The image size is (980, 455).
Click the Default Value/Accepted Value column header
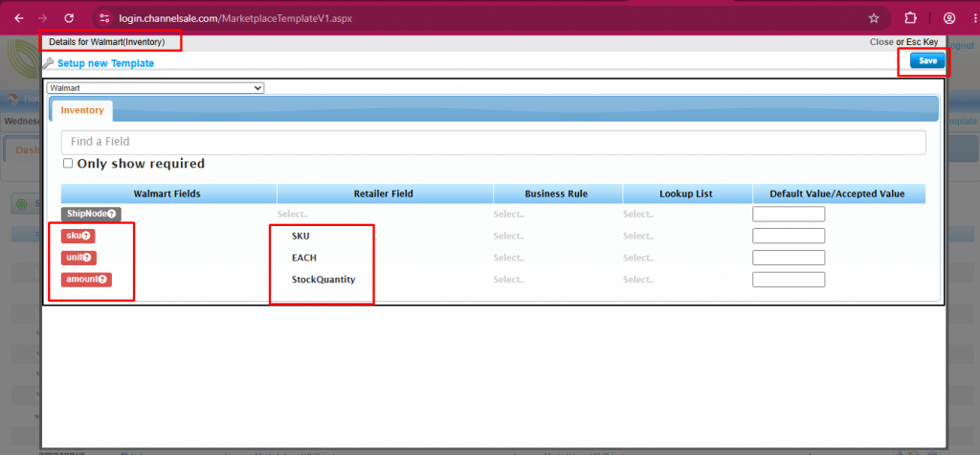click(837, 194)
